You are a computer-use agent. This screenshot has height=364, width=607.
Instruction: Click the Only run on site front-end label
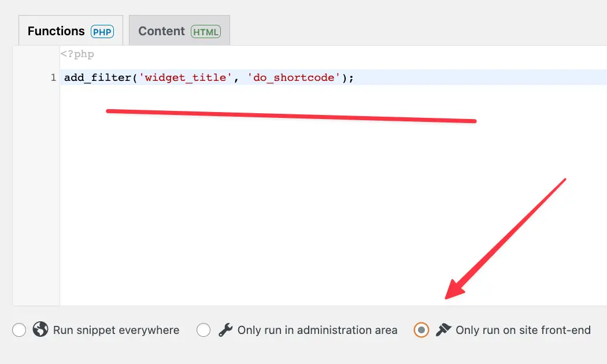523,330
